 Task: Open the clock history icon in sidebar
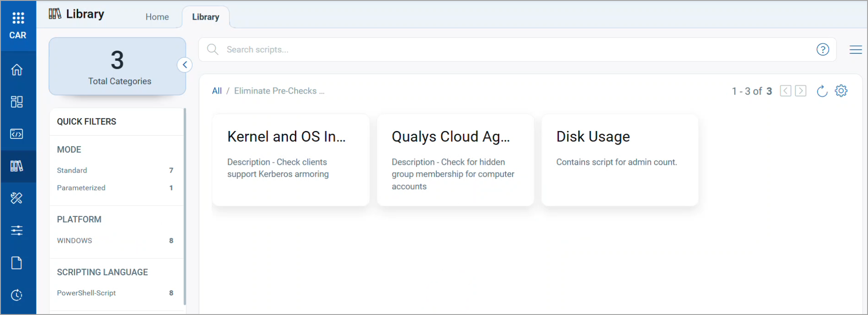click(17, 295)
